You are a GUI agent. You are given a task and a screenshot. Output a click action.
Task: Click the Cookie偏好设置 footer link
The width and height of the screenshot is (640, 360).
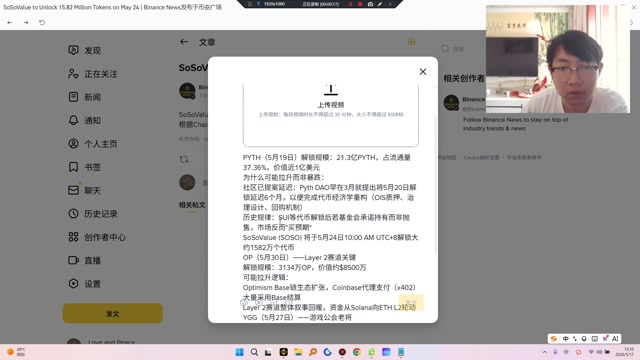click(481, 158)
